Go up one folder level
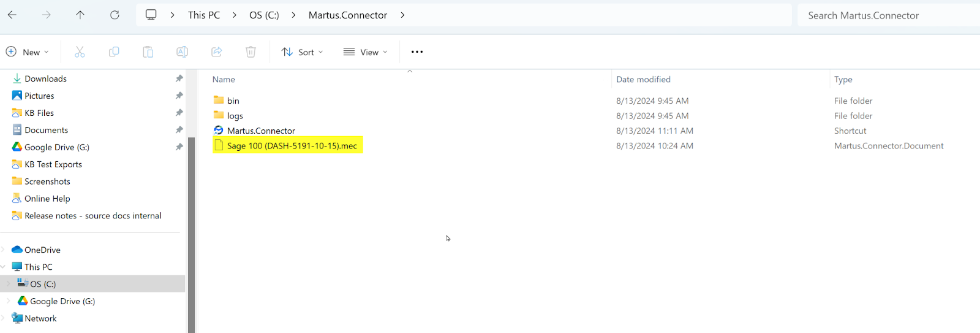This screenshot has width=980, height=333. point(80,15)
